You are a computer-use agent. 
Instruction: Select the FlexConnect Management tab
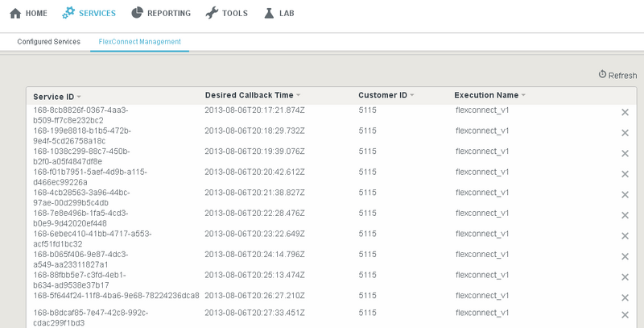tap(139, 42)
